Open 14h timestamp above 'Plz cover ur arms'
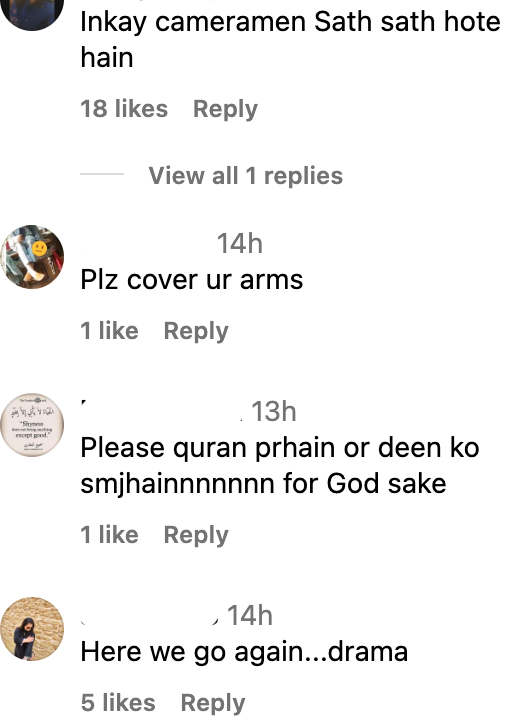Screen dimensions: 510x716 [x=240, y=243]
